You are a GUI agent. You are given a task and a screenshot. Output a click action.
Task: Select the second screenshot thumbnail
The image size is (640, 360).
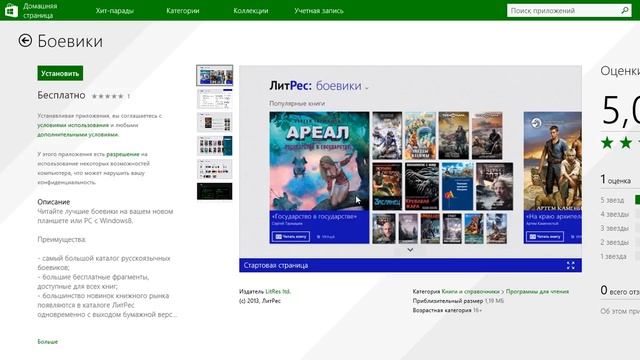coord(215,99)
